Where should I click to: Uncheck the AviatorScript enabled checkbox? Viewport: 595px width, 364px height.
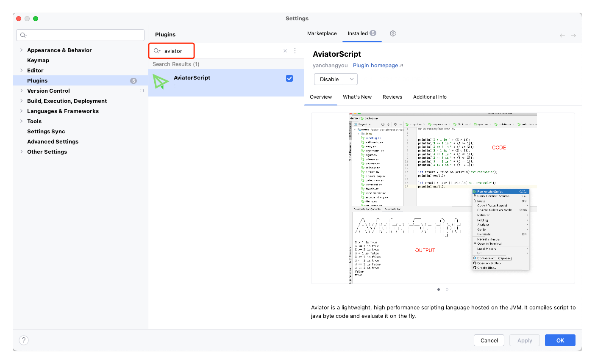[x=289, y=78]
